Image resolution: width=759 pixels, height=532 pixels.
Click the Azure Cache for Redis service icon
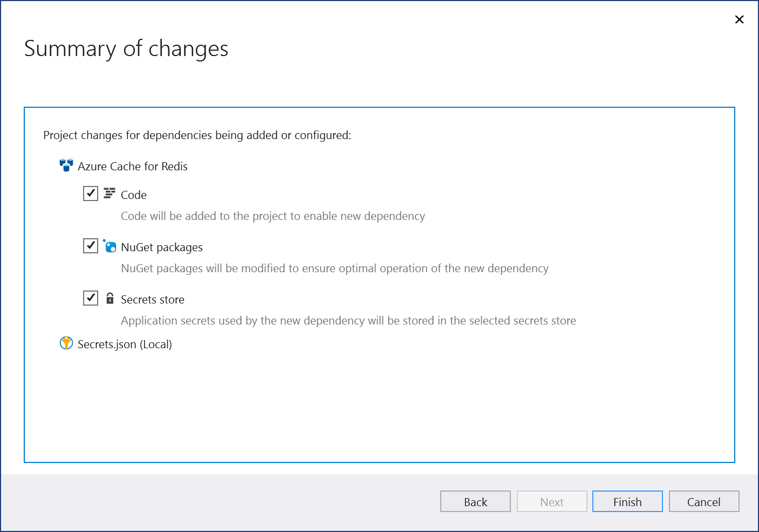(66, 165)
